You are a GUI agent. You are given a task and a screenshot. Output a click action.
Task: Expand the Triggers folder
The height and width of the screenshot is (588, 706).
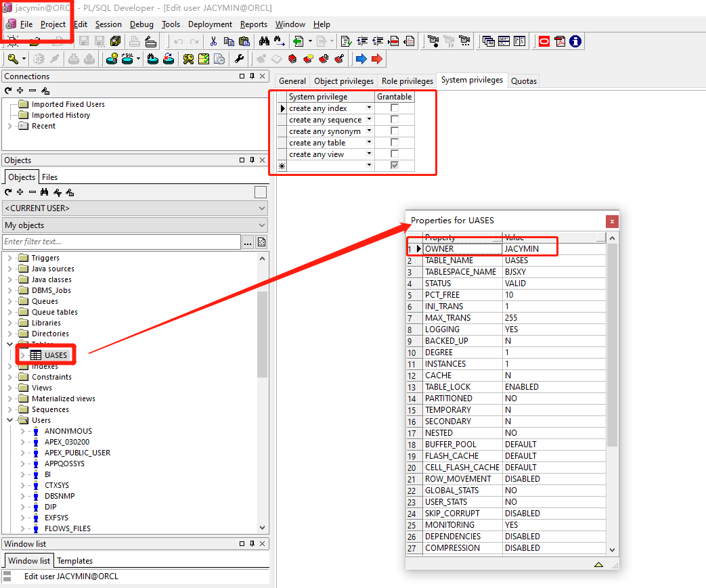click(10, 258)
